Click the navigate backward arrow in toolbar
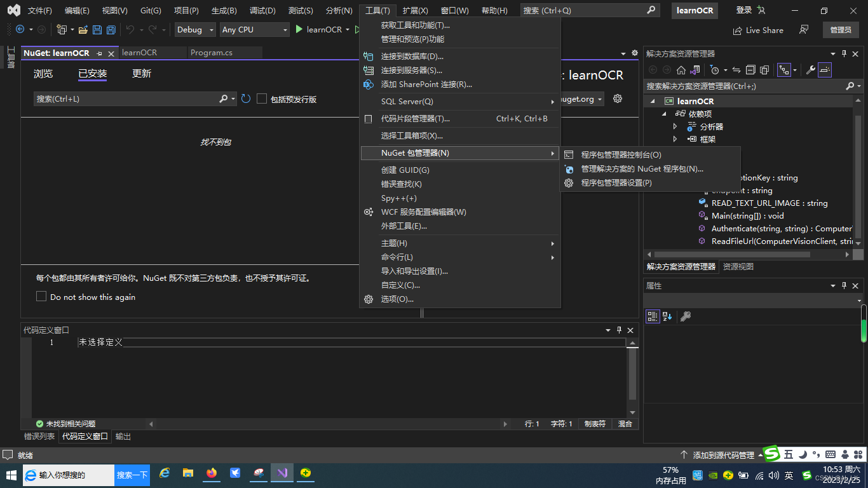 [x=20, y=29]
